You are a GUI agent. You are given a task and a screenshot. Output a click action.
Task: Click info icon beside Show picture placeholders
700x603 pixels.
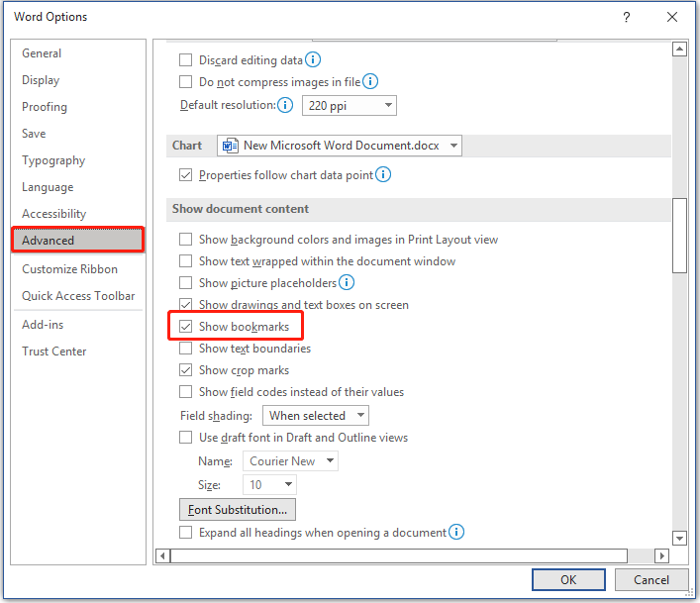point(347,282)
